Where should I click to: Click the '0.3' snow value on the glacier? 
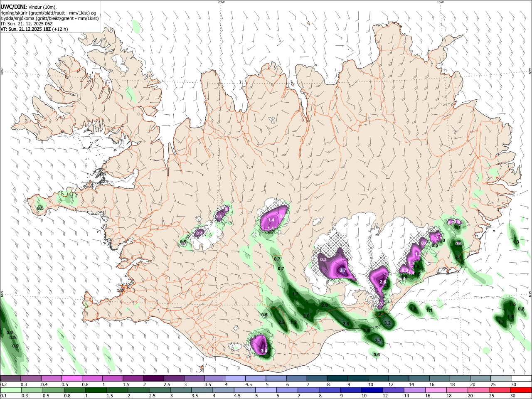[324, 259]
